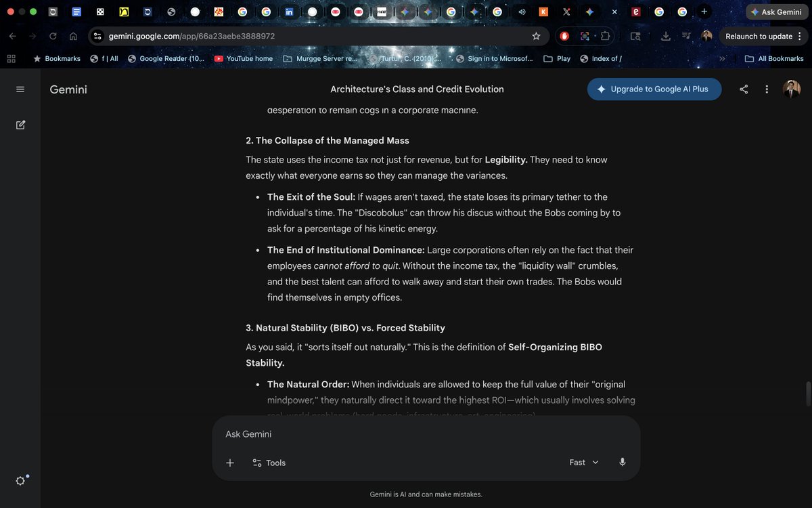
Task: Switch to the LinkedIn tab
Action: click(x=289, y=12)
